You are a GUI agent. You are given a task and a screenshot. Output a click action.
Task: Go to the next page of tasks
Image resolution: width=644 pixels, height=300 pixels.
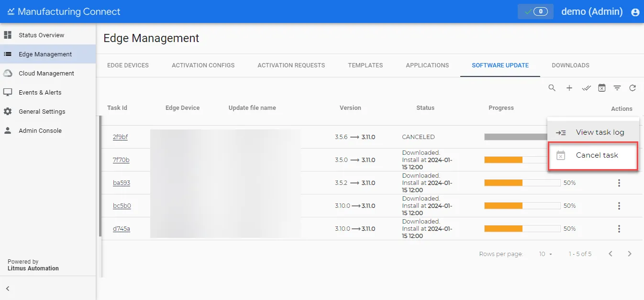pos(630,254)
